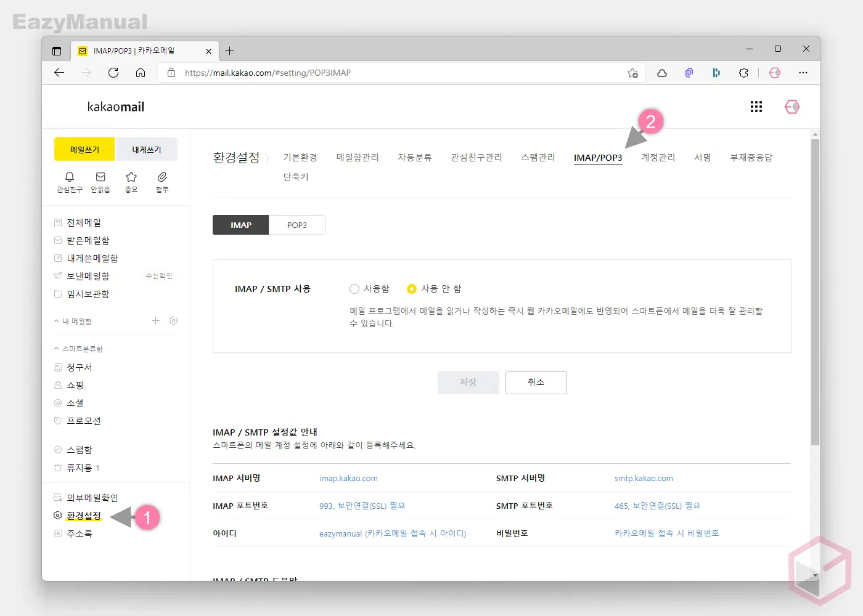The height and width of the screenshot is (616, 863).
Task: Open 임시보관함 folder
Action: point(88,294)
